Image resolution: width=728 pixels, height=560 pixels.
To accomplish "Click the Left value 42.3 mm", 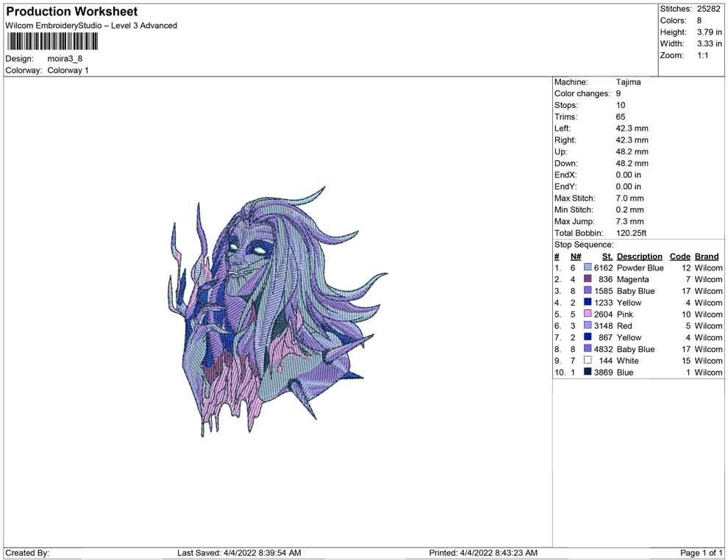I will pos(632,128).
